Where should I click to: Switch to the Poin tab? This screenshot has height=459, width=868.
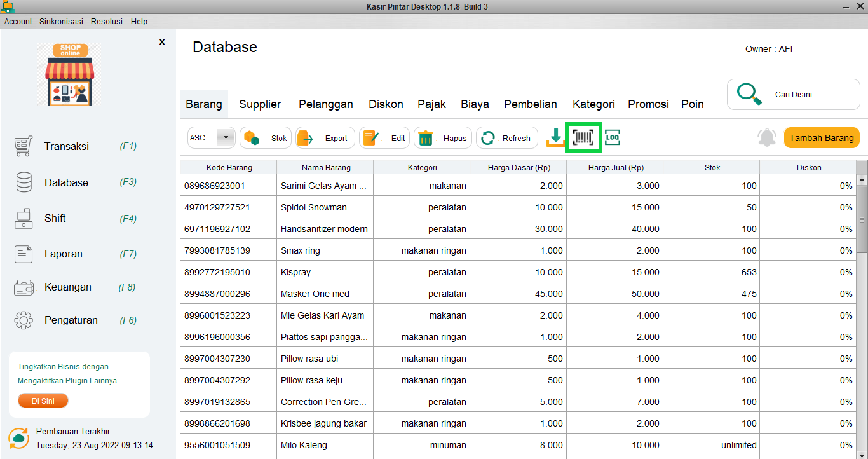coord(693,104)
